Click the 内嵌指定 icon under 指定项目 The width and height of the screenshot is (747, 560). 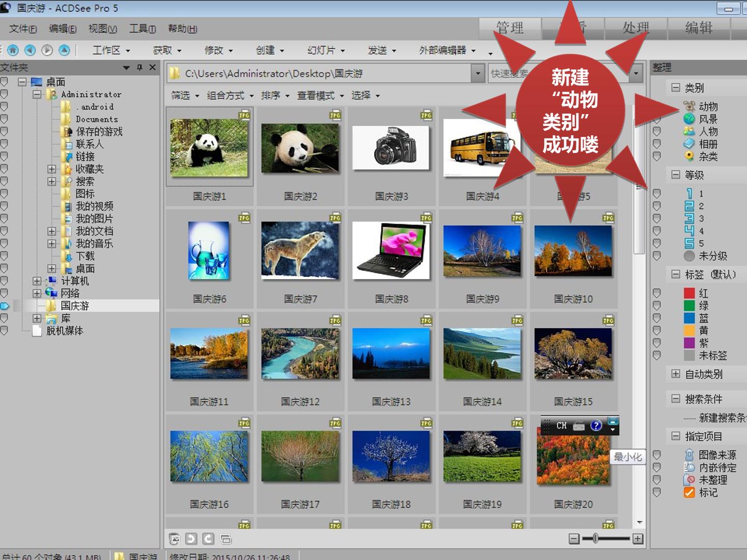[689, 467]
